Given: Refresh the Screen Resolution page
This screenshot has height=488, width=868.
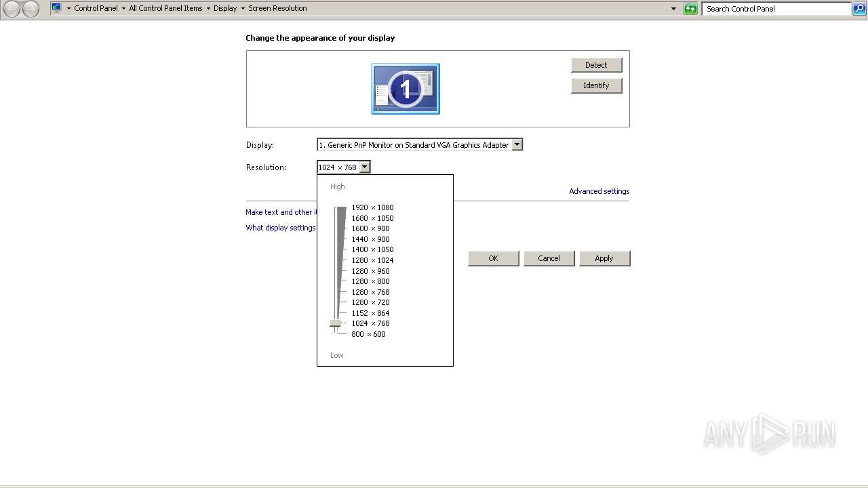Looking at the screenshot, I should [690, 9].
